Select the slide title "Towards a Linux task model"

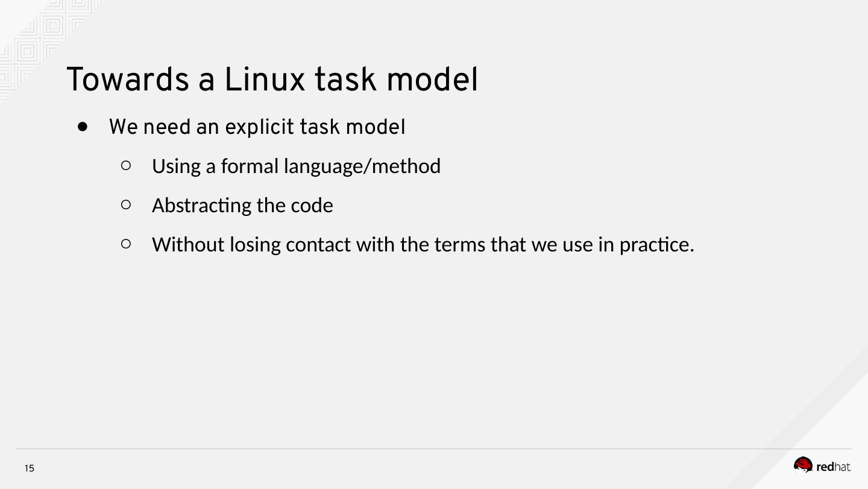click(x=272, y=80)
